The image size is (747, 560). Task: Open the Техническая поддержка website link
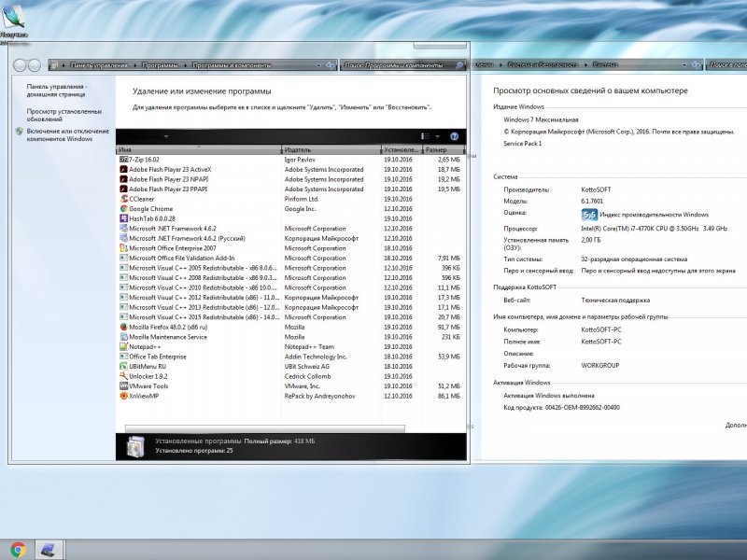tap(615, 301)
